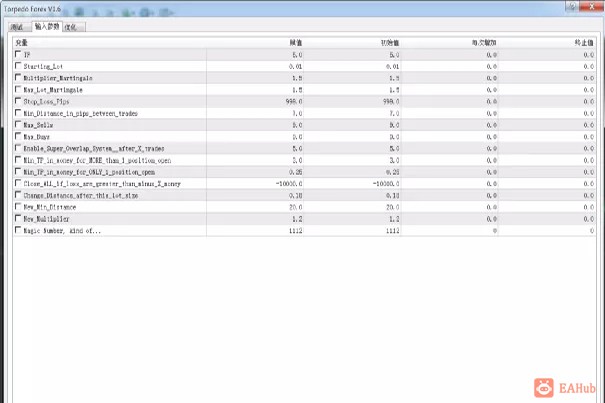The image size is (605, 403).
Task: Tick the TP variable checkbox
Action: point(18,54)
